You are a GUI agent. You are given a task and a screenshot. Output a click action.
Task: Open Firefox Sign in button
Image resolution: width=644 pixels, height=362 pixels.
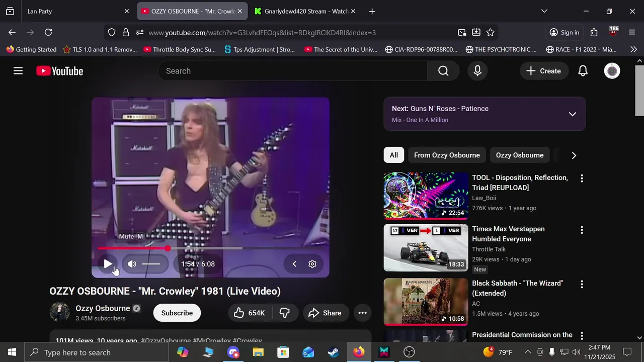tap(565, 32)
